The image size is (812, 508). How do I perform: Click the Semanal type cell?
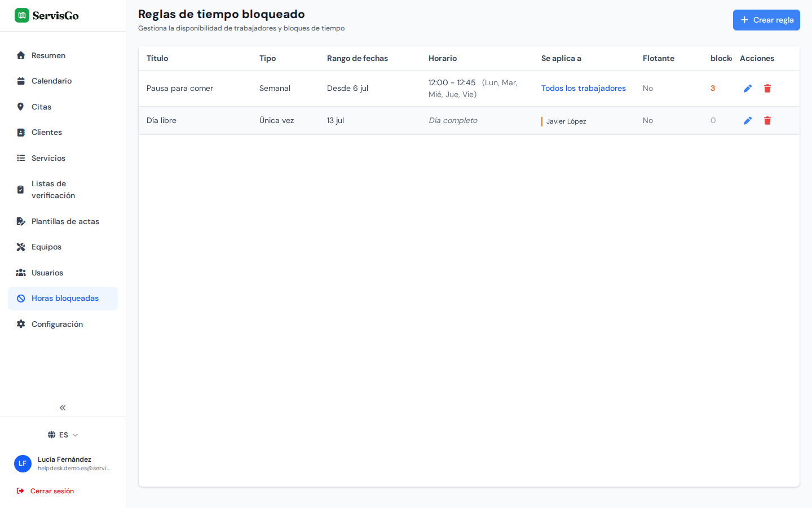coord(275,88)
